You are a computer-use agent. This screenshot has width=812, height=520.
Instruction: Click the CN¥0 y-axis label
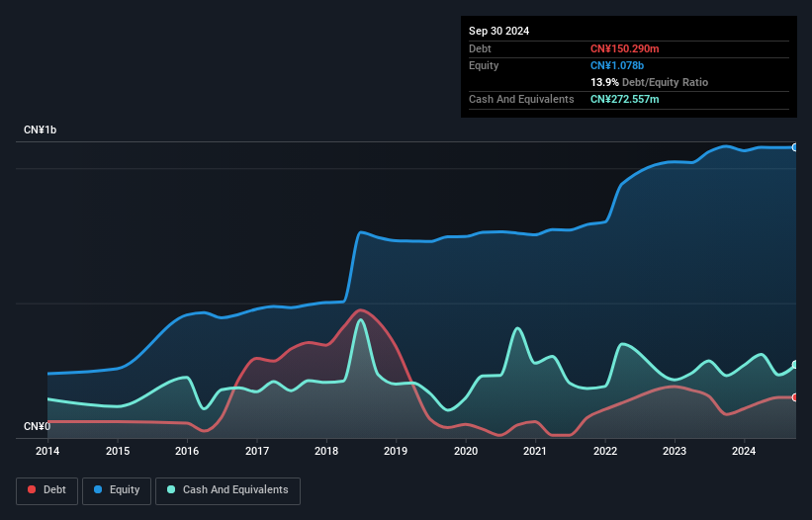37,426
